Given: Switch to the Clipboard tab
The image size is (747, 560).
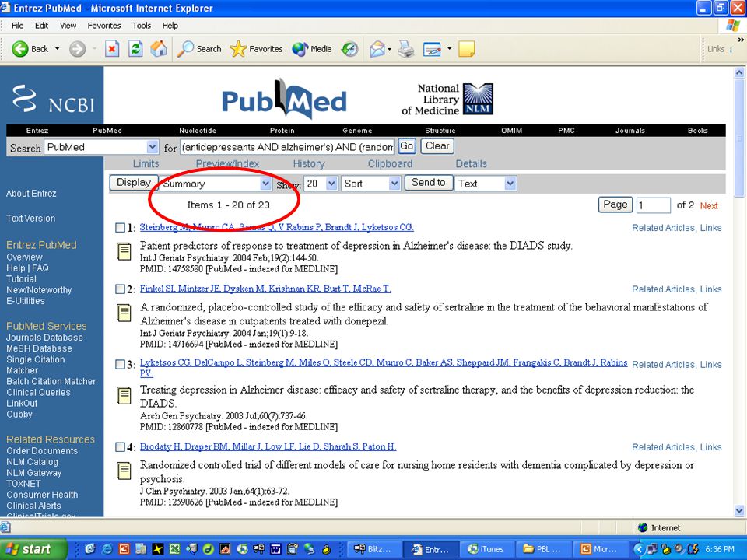Looking at the screenshot, I should pos(390,164).
